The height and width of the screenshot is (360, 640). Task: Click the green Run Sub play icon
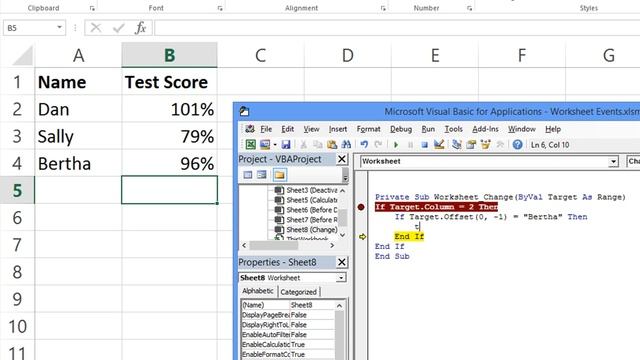(396, 144)
